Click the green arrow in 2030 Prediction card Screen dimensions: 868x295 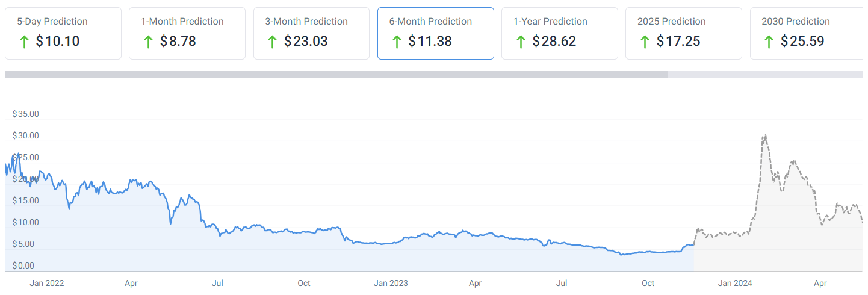point(768,42)
